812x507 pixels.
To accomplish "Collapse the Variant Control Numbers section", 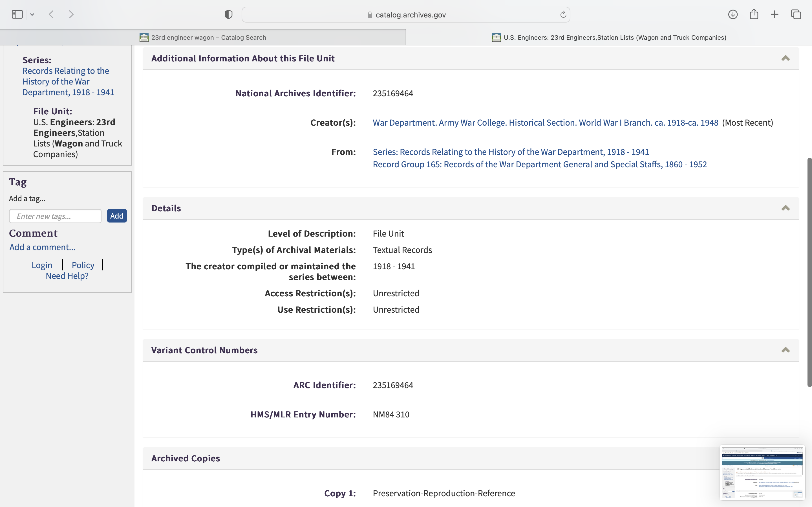I will pyautogui.click(x=785, y=350).
